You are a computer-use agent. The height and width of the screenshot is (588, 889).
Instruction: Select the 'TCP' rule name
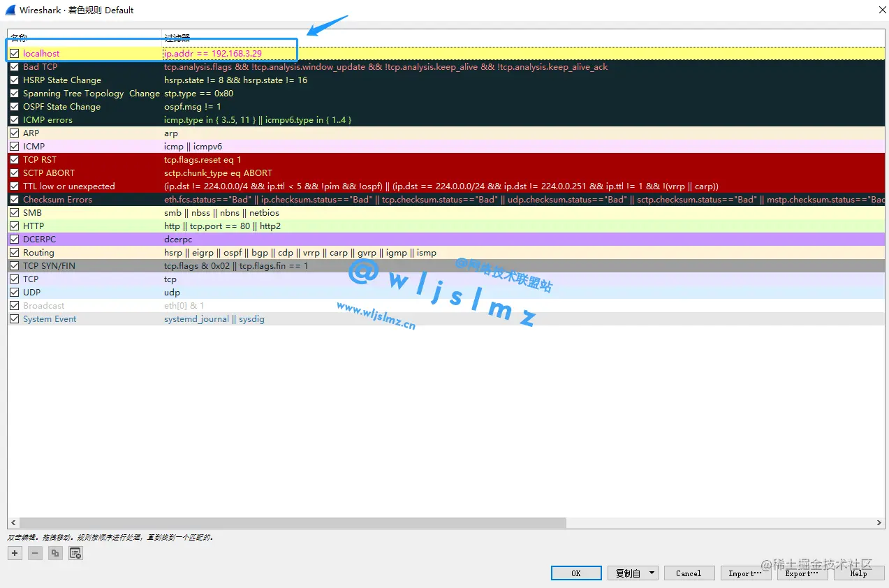pos(31,279)
